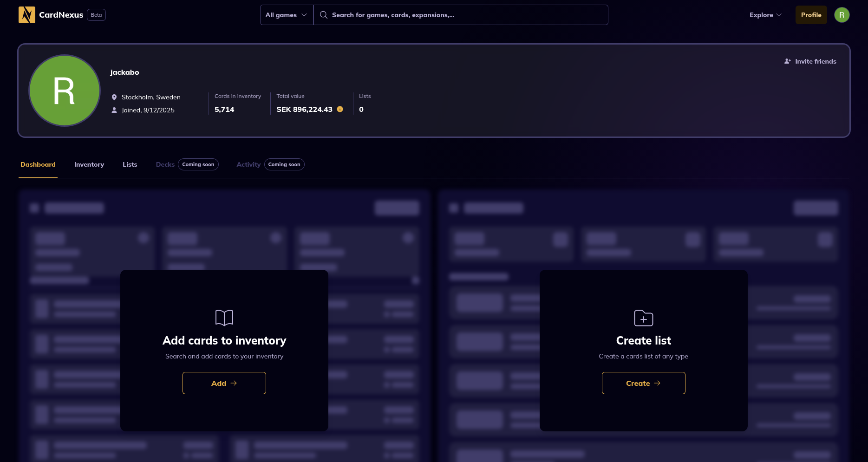The height and width of the screenshot is (462, 868).
Task: Click the search magnifier icon
Action: click(x=324, y=15)
